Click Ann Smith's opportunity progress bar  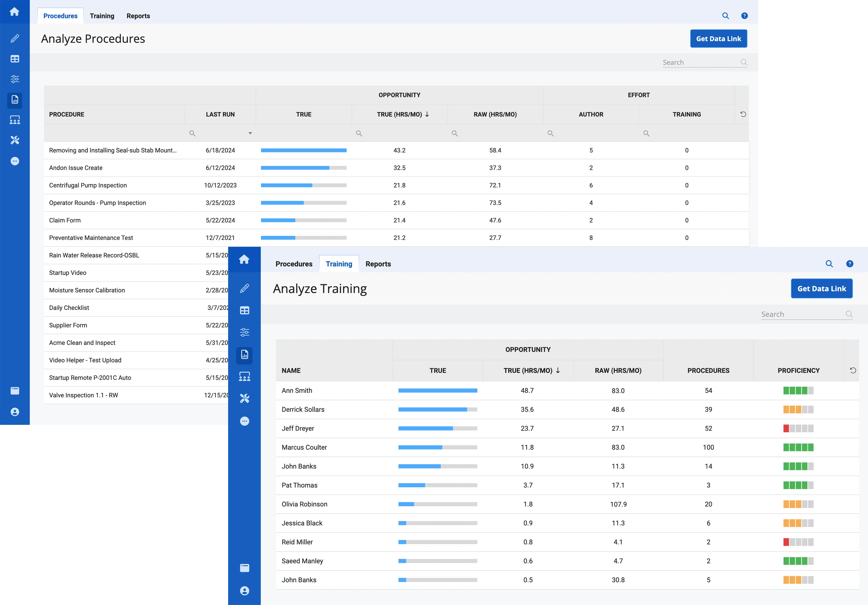click(x=437, y=390)
